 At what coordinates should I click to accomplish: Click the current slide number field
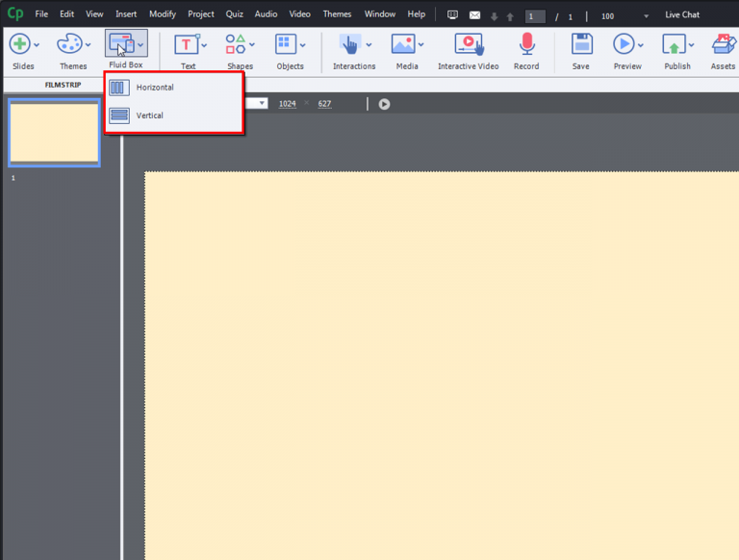coord(535,16)
